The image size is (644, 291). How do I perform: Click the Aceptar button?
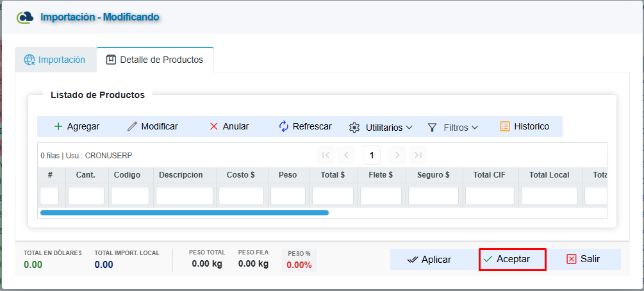pos(513,260)
